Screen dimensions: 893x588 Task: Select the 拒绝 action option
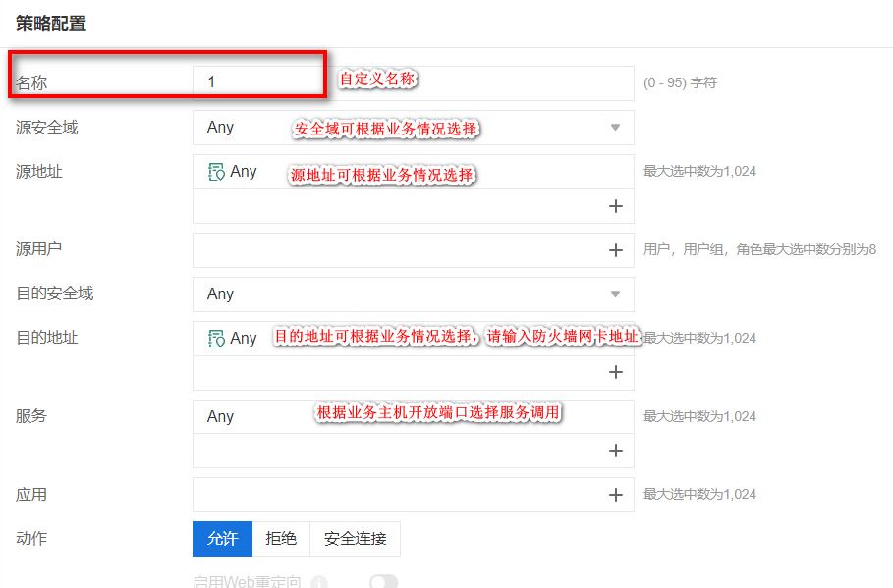281,539
